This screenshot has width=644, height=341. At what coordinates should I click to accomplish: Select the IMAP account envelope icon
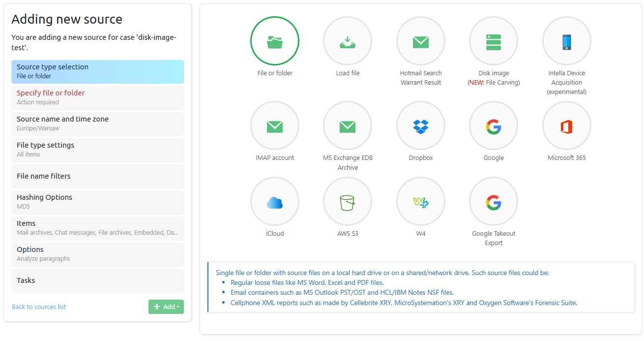tap(275, 126)
